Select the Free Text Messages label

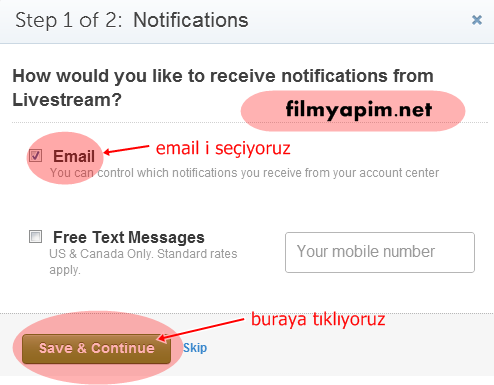click(x=129, y=237)
